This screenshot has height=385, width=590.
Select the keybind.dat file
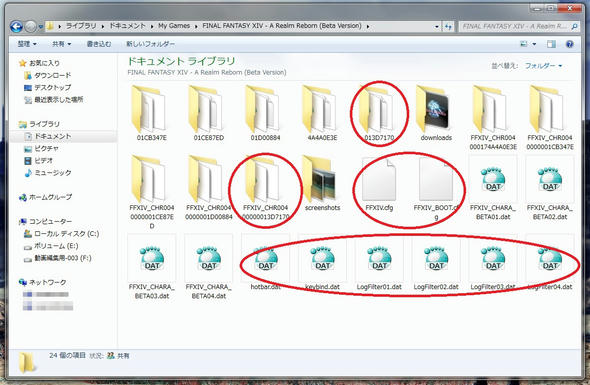click(322, 263)
